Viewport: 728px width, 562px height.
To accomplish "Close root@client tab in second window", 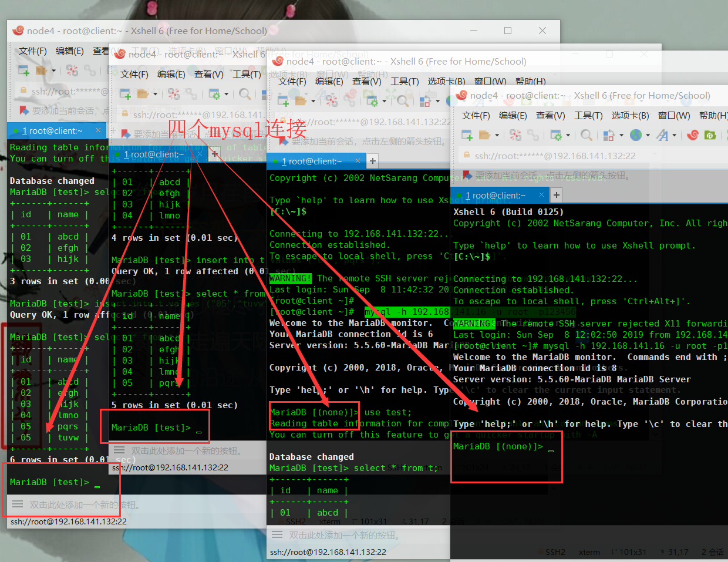I will pyautogui.click(x=200, y=154).
